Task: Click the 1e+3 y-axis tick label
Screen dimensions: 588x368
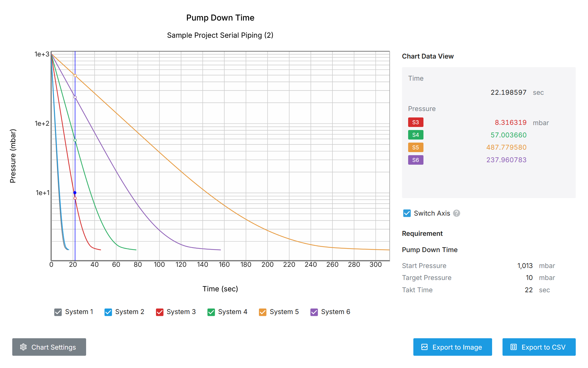Action: coord(42,54)
